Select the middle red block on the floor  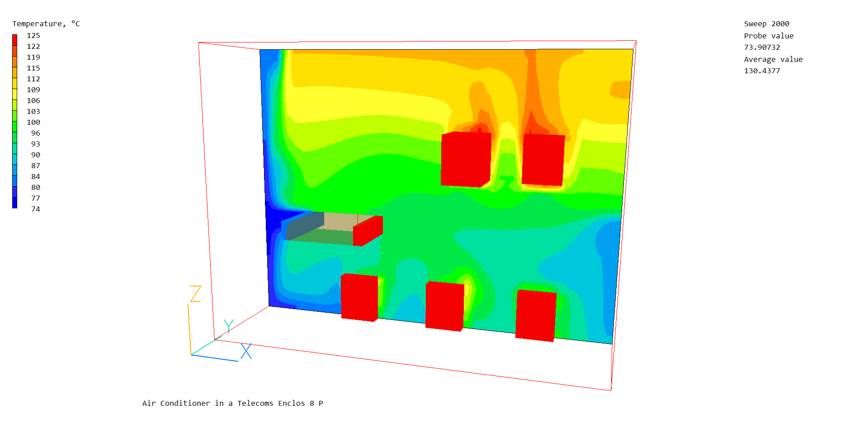445,306
